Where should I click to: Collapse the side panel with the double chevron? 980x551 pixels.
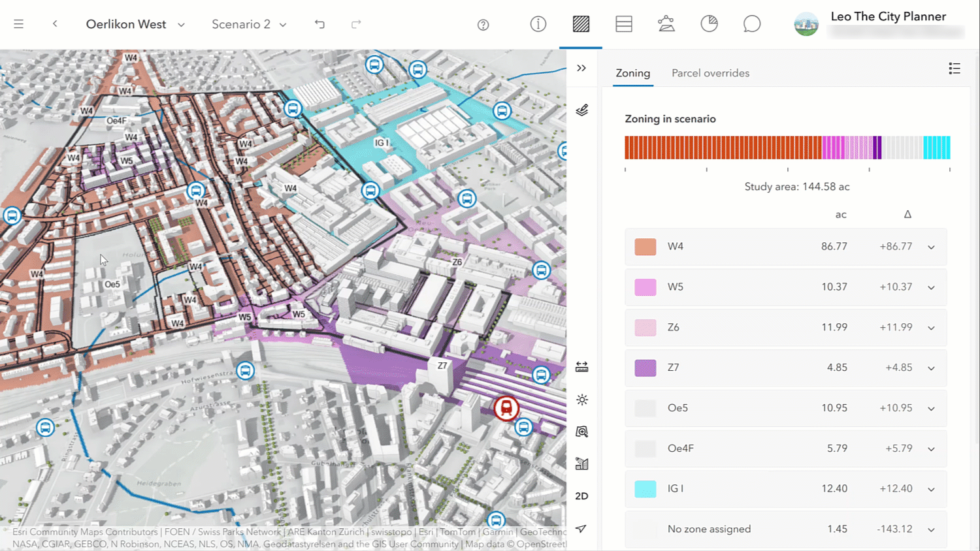coord(581,67)
